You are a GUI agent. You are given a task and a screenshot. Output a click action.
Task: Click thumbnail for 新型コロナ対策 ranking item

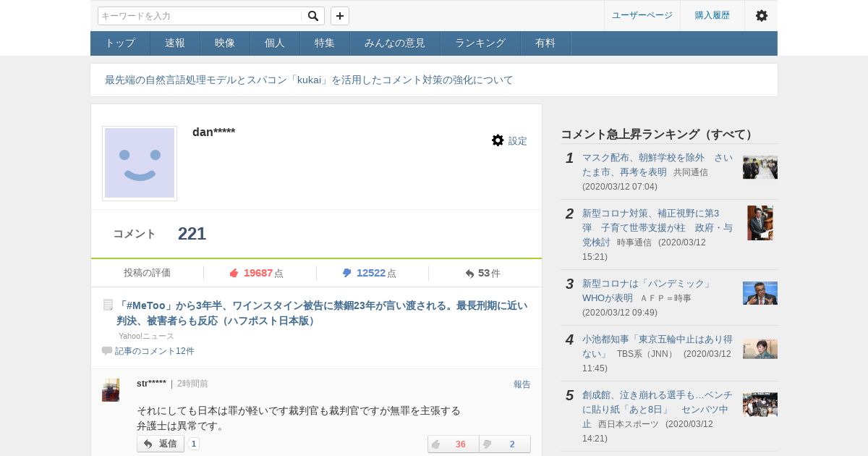click(x=760, y=223)
